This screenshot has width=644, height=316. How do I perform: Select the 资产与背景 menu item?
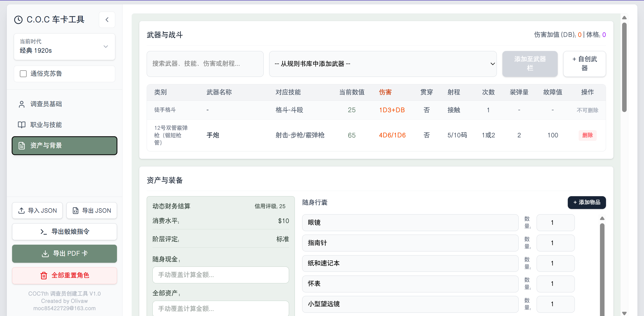[x=64, y=145]
